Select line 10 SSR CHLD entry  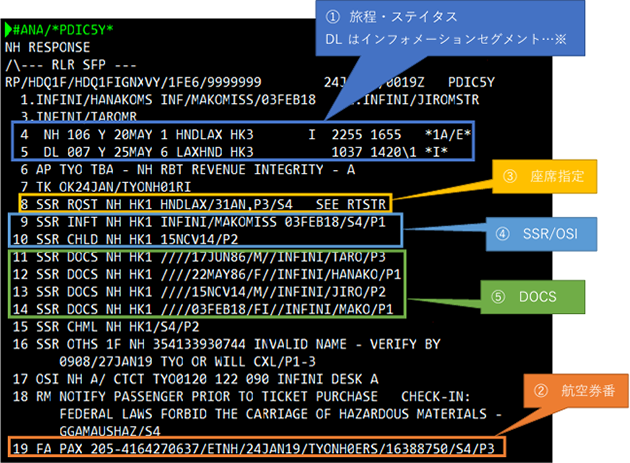[x=125, y=240]
